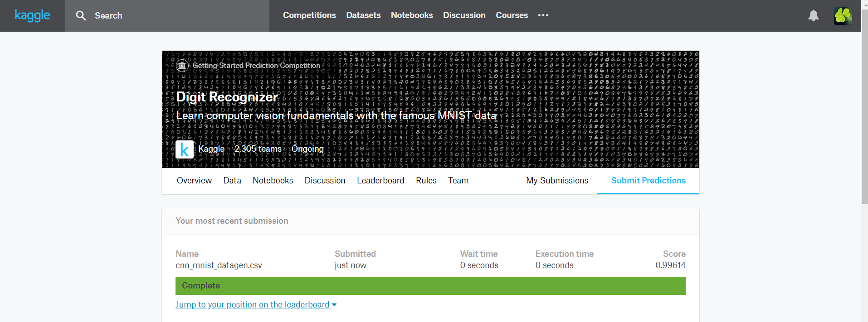Open the notifications bell
868x322 pixels.
tap(814, 15)
